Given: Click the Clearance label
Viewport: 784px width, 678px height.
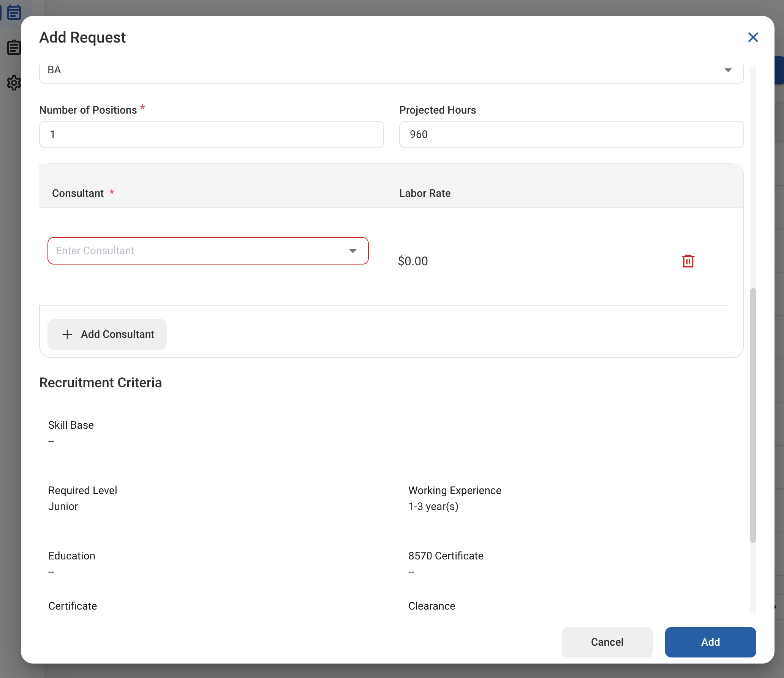Looking at the screenshot, I should click(432, 606).
